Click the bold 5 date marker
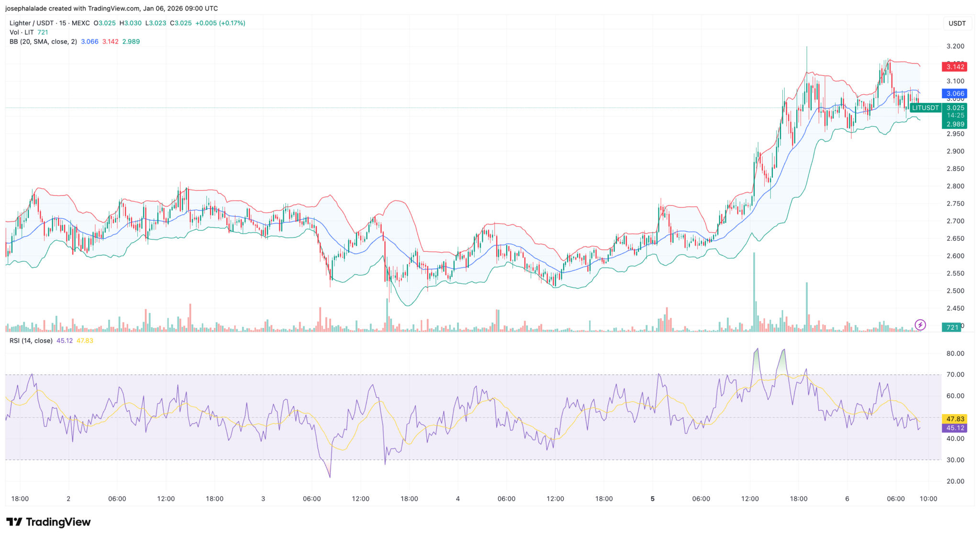The height and width of the screenshot is (538, 980). coord(652,499)
